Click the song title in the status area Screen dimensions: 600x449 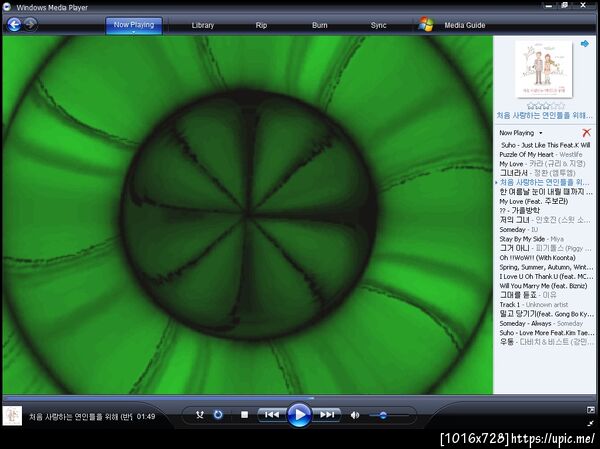point(81,416)
